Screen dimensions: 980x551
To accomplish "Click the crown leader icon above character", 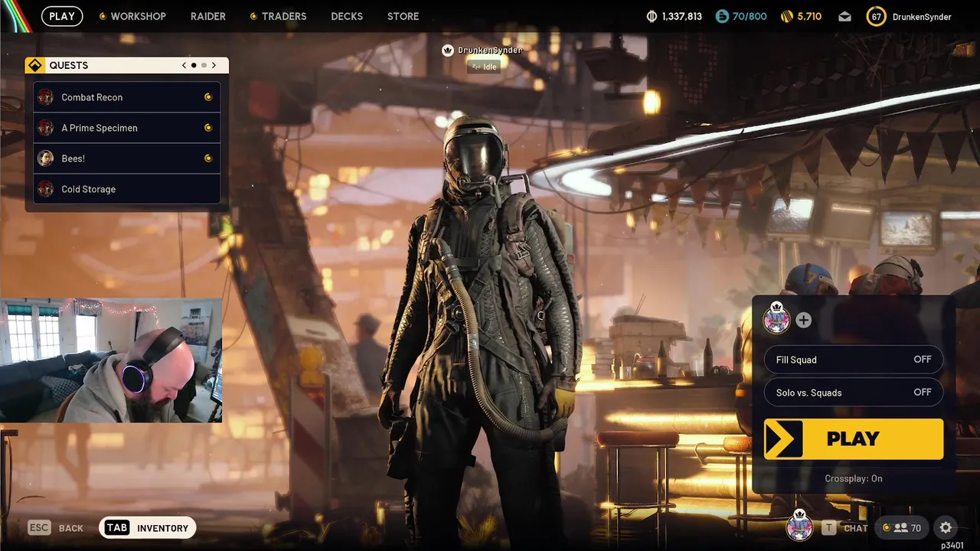I will (448, 51).
